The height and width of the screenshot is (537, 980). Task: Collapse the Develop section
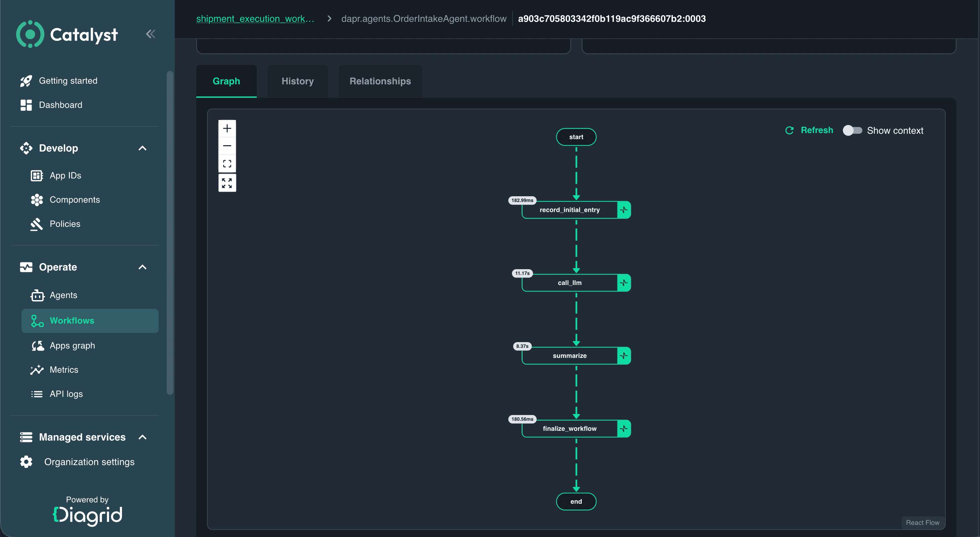(x=142, y=148)
